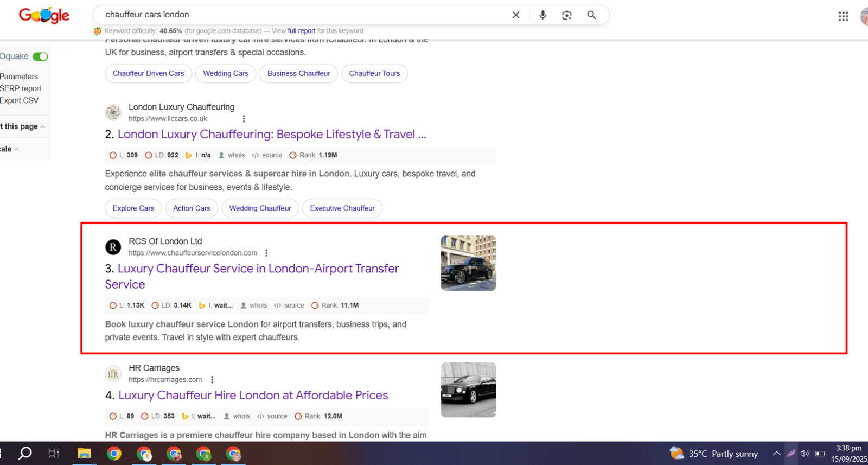
Task: Open Google Lens image search icon
Action: [x=567, y=15]
